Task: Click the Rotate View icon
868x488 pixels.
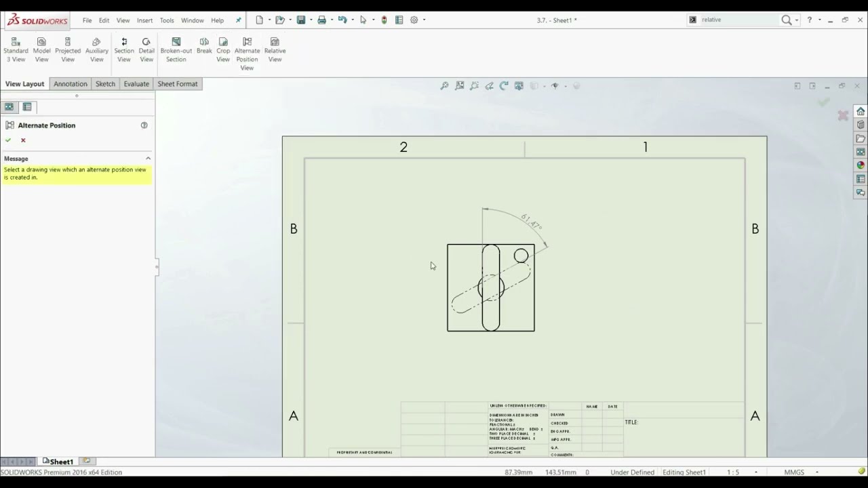Action: tap(503, 86)
